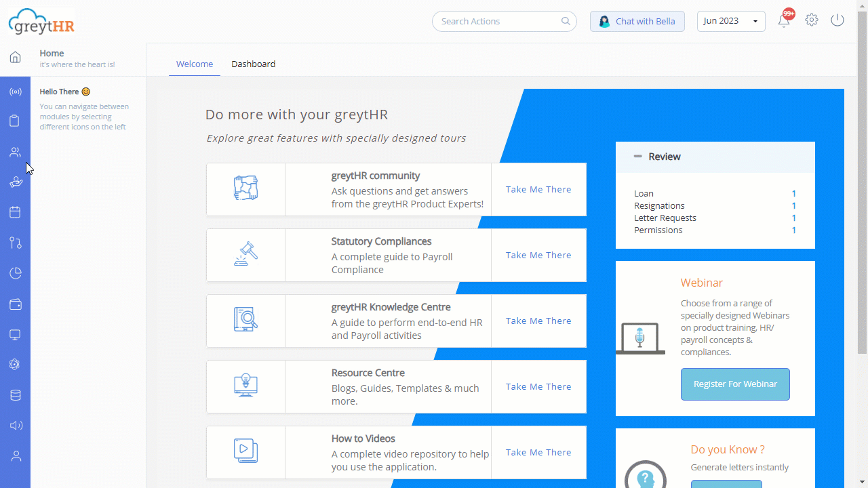Open the Jun 2023 month selector
Viewport: 868px width, 488px height.
coord(731,21)
